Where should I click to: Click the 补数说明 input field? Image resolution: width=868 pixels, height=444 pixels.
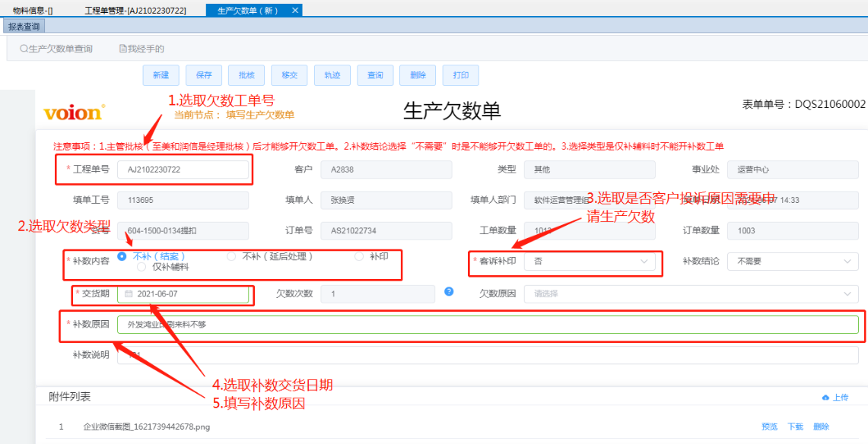[488, 355]
